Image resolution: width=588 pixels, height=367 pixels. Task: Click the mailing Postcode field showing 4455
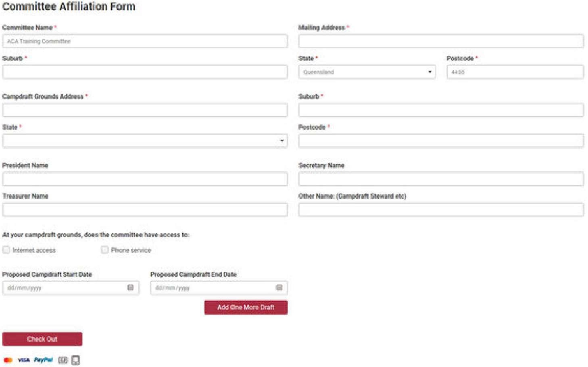pos(515,72)
